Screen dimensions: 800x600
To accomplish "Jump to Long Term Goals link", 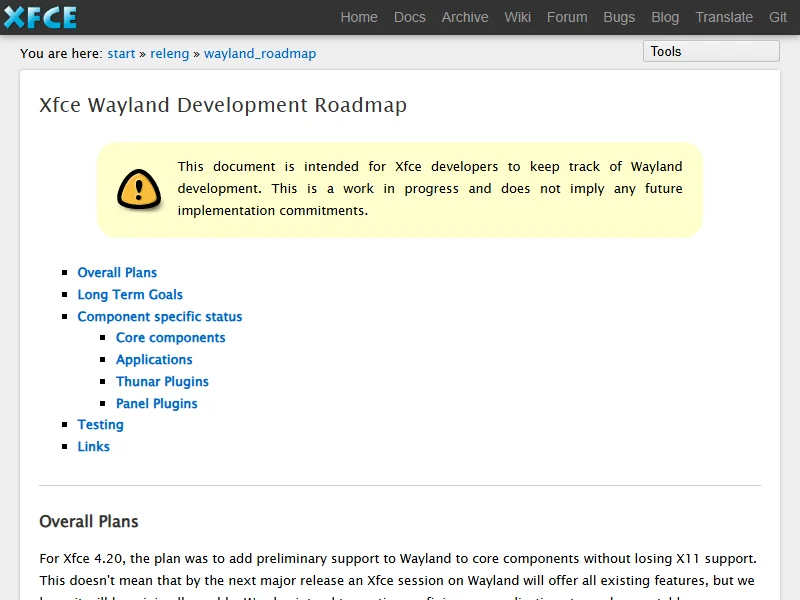I will coord(130,295).
